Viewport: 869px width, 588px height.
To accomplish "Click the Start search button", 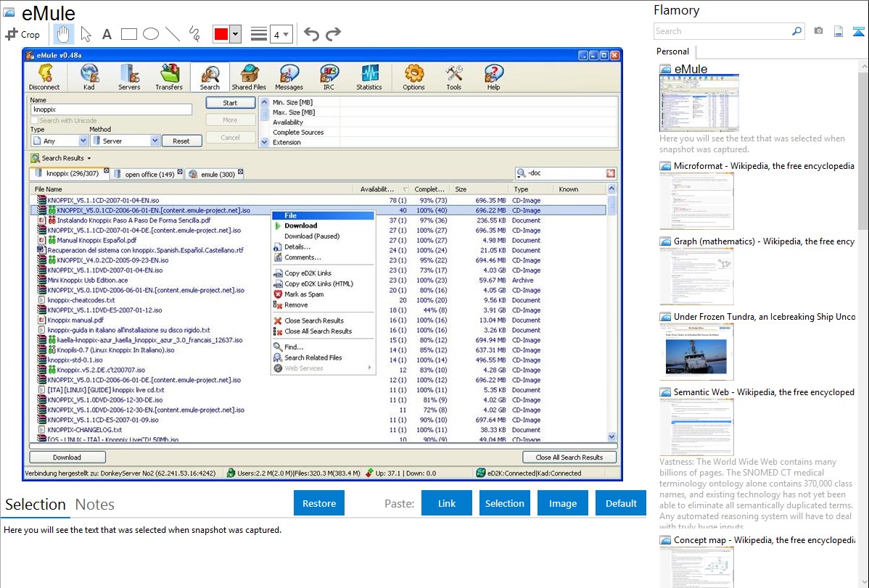I will (x=231, y=102).
